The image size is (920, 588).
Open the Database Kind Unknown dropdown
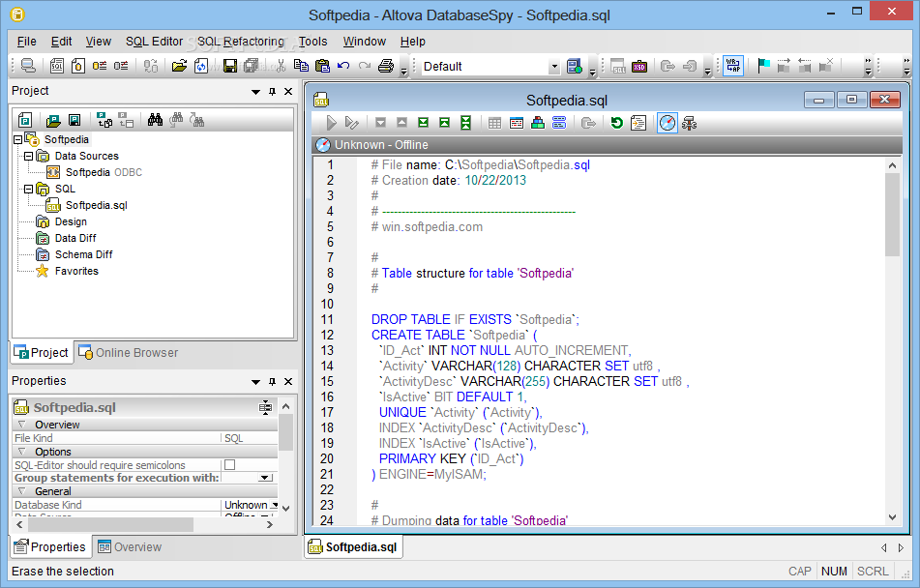coord(274,505)
